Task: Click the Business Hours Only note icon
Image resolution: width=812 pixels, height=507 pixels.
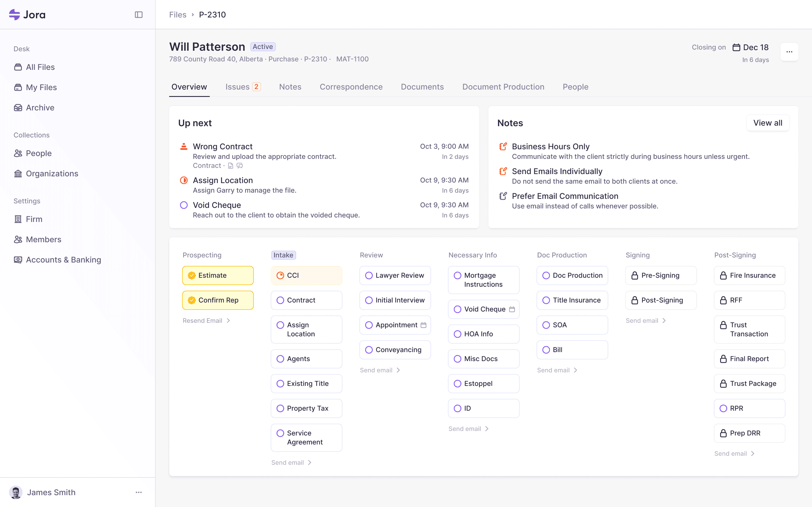Action: (x=503, y=146)
